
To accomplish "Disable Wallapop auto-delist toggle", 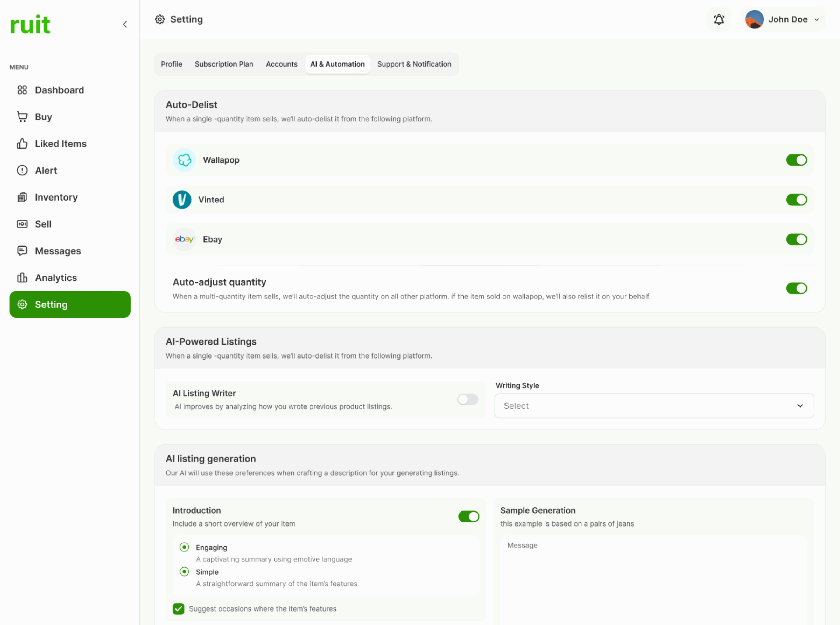I will [x=796, y=160].
